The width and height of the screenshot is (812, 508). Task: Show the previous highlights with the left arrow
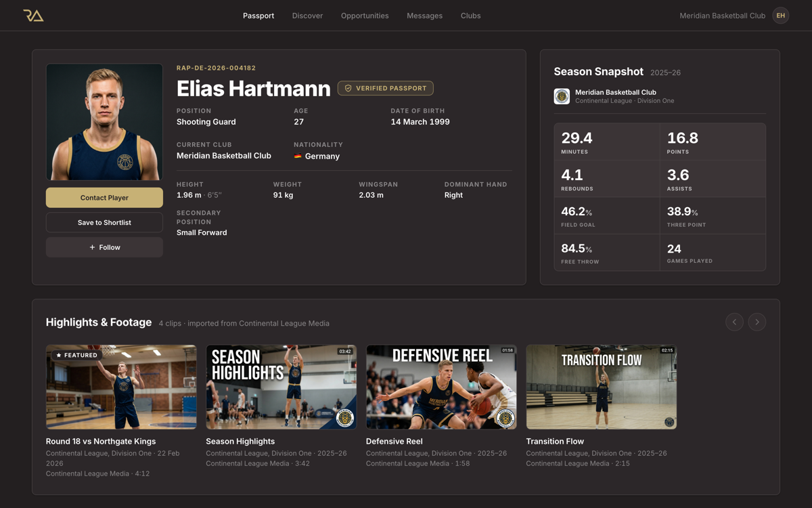[734, 322]
